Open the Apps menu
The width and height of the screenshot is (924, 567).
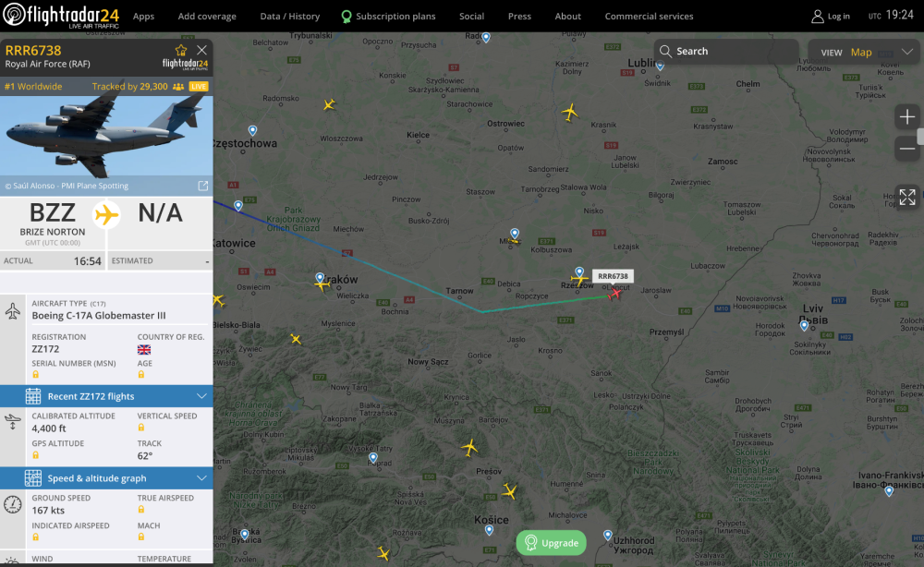click(x=143, y=17)
